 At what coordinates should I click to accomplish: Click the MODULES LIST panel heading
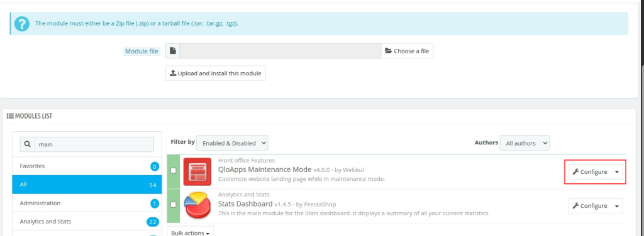tap(30, 116)
